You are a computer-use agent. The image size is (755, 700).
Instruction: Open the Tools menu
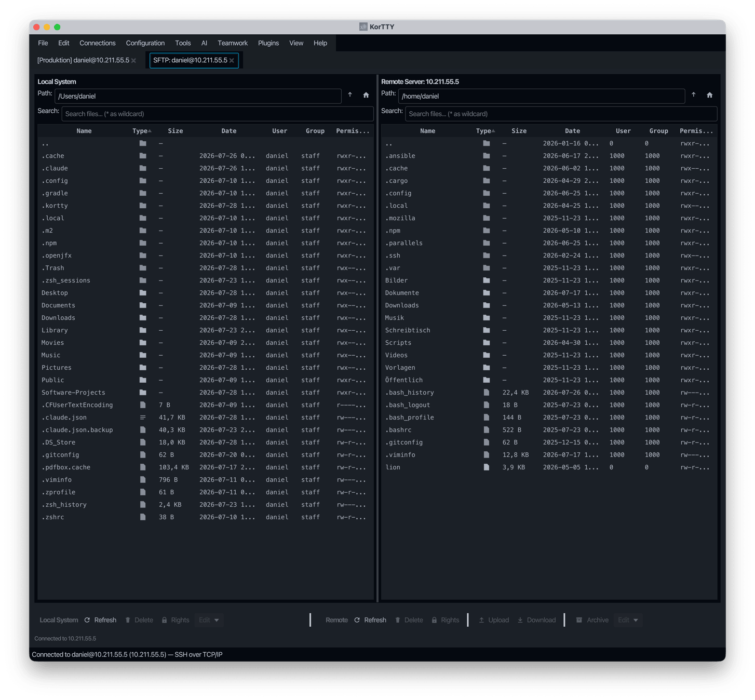pos(183,43)
